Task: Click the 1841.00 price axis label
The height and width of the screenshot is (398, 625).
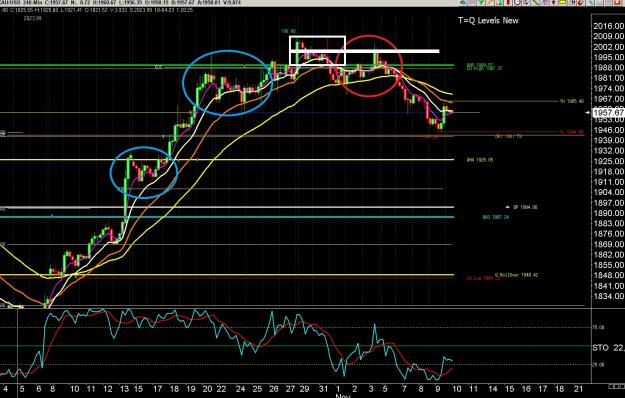Action: point(608,286)
